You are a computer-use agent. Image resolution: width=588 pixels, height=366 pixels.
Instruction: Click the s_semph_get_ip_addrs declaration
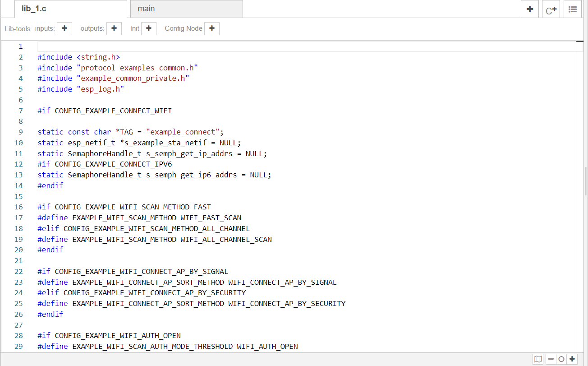pos(152,153)
